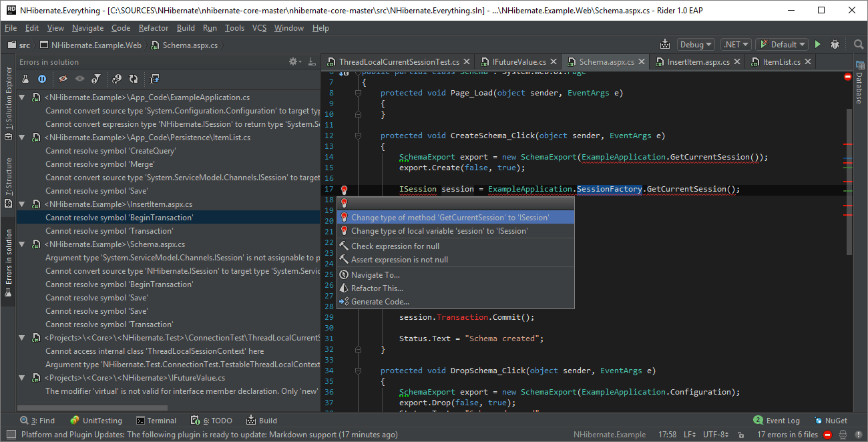Toggle the errors filter funnel icon

tap(96, 79)
